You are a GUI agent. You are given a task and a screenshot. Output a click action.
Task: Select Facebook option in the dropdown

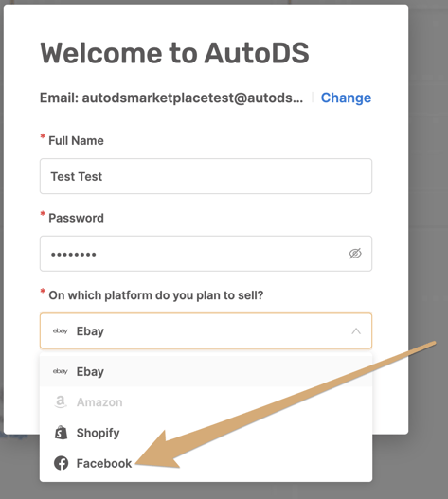(206, 463)
